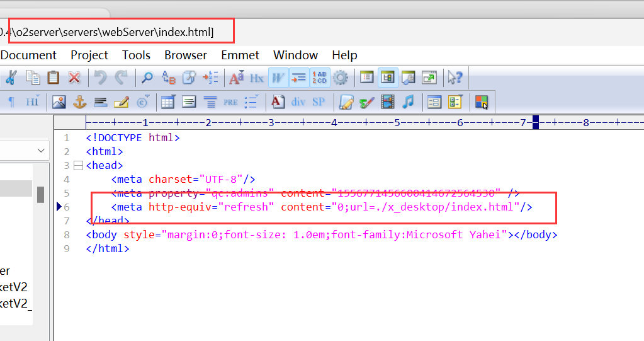Viewport: 644px width, 341px height.
Task: Open the © special character dropdown
Action: tap(142, 101)
